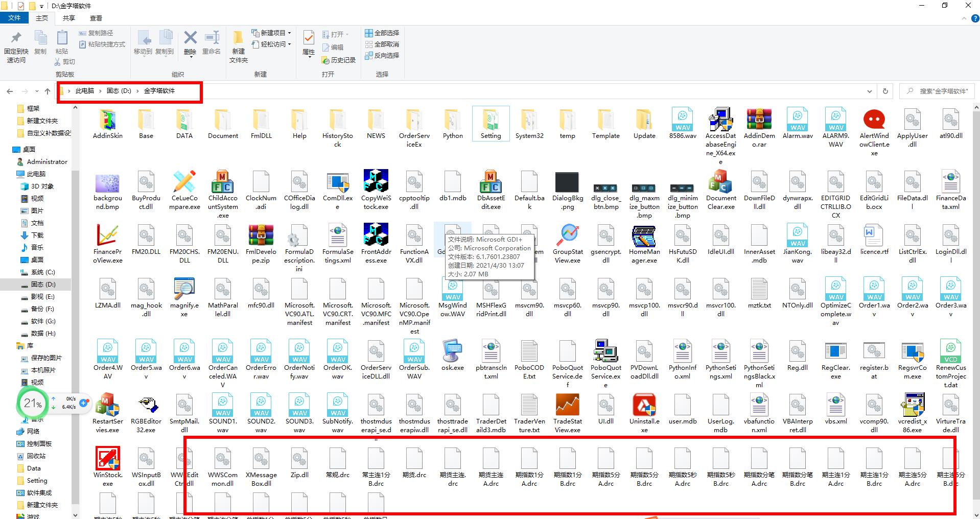The width and height of the screenshot is (980, 519).
Task: Click the History (历史记录) button
Action: point(338,60)
